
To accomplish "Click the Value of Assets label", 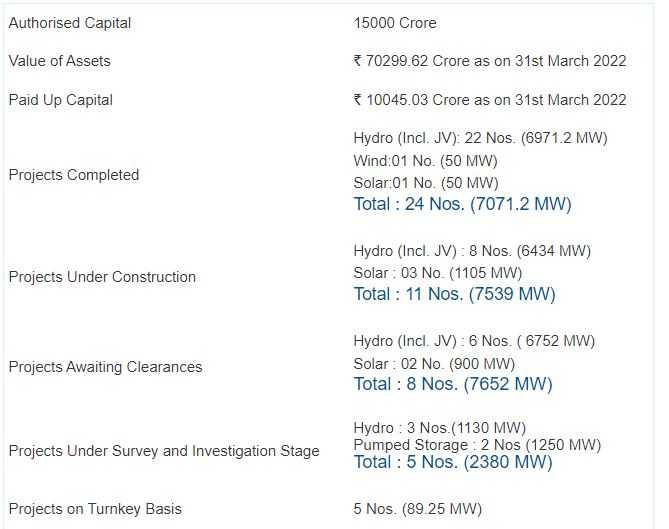I will pyautogui.click(x=59, y=61).
